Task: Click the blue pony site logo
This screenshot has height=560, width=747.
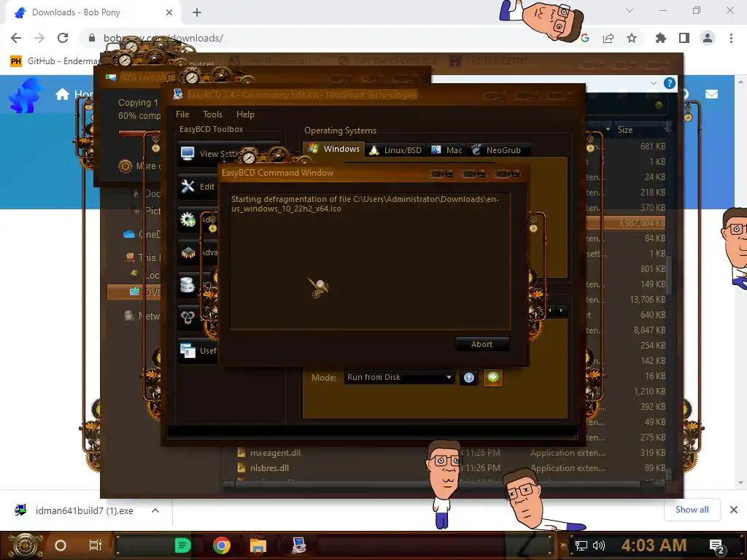Action: click(24, 96)
